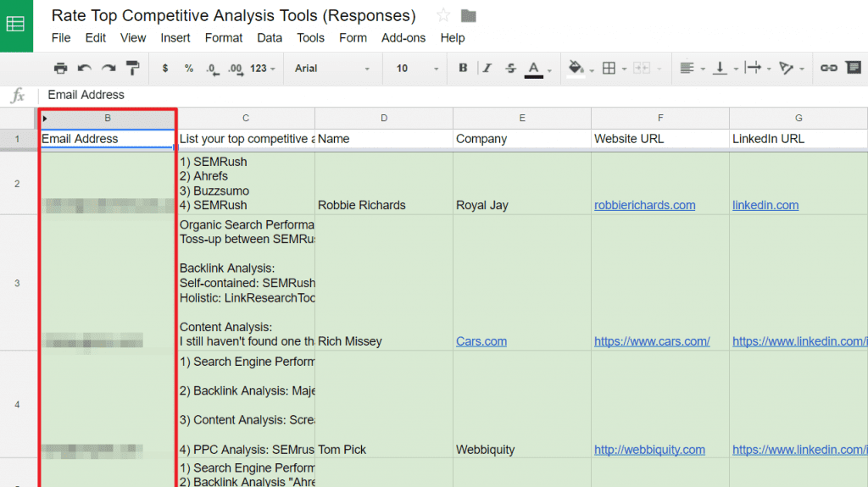868x487 pixels.
Task: Toggle italic formatting
Action: point(487,69)
